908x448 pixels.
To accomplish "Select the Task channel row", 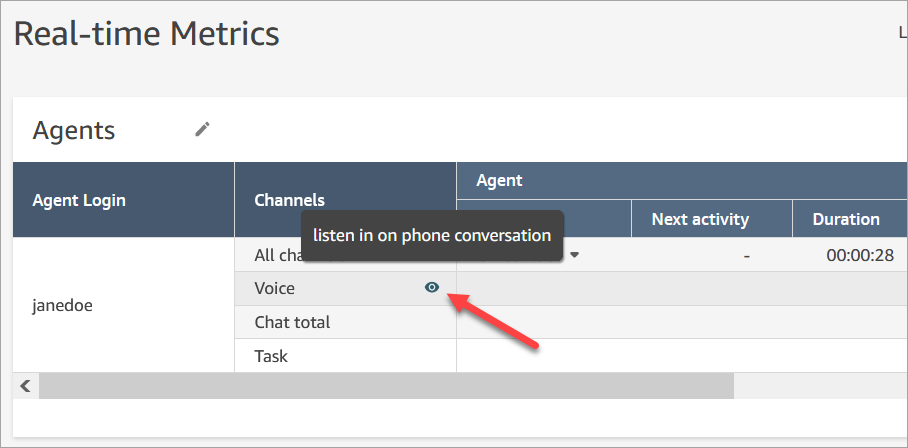I will tap(272, 356).
